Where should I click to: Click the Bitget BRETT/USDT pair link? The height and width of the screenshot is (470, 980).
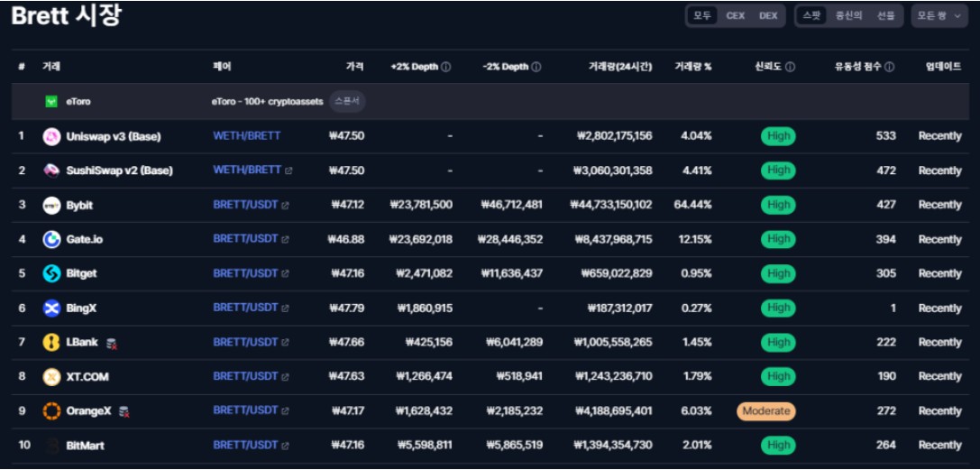[x=245, y=273]
